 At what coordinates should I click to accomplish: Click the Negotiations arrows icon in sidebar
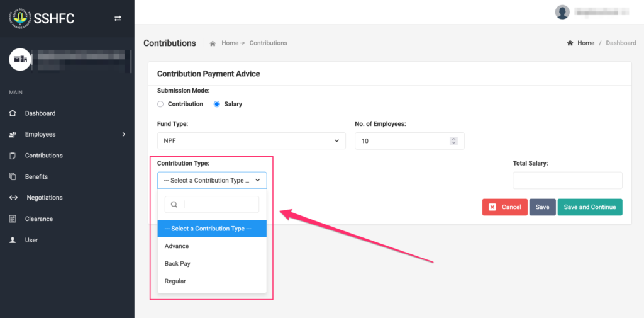(13, 198)
